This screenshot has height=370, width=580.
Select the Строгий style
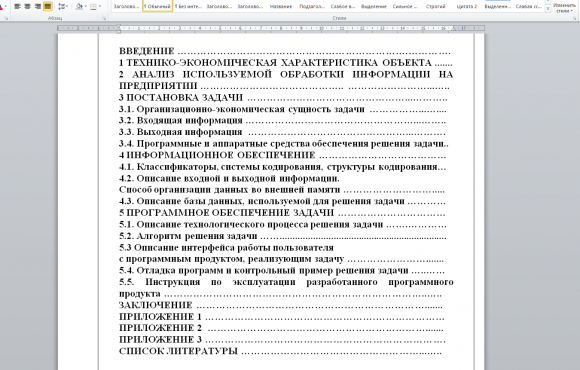coord(435,6)
